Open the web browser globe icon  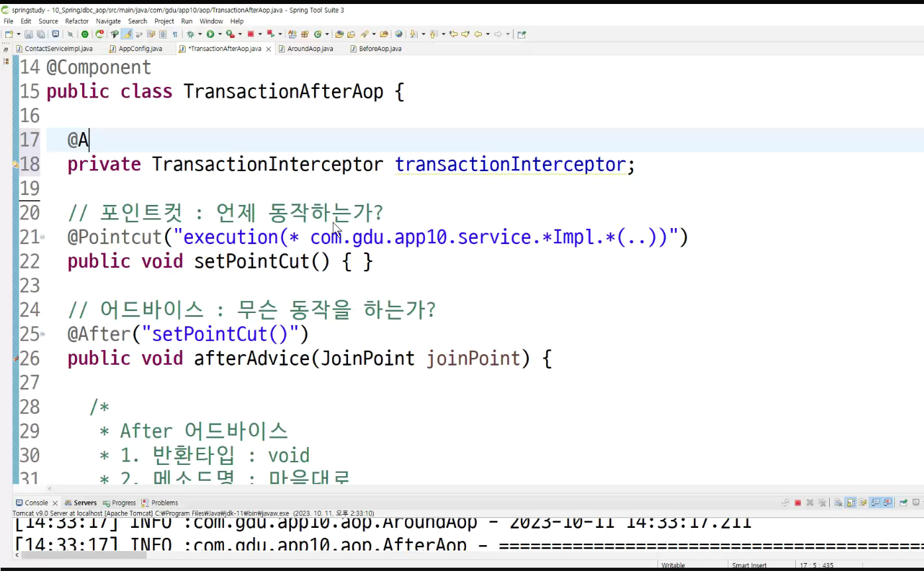tap(398, 34)
